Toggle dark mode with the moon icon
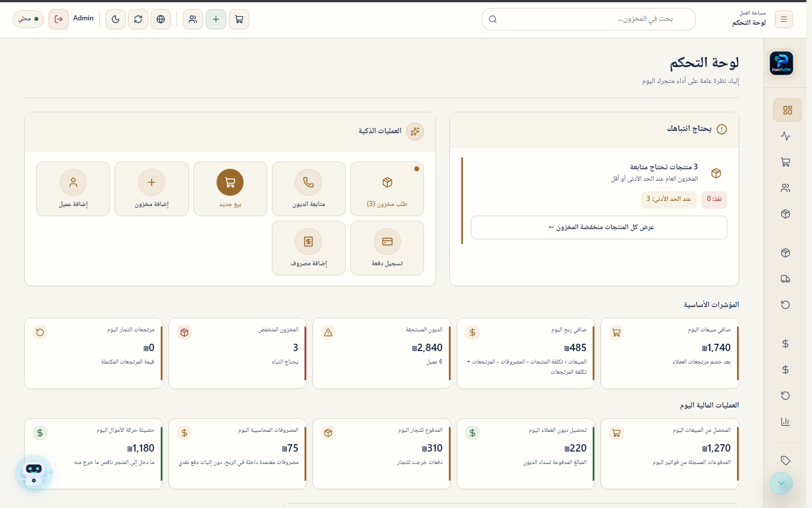Screen dimensions: 812x508 pyautogui.click(x=116, y=19)
